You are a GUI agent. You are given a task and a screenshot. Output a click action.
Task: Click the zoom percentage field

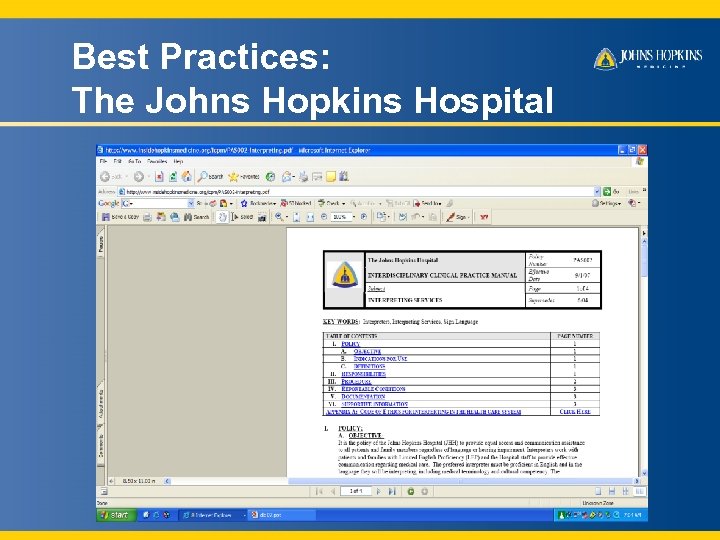pyautogui.click(x=340, y=217)
